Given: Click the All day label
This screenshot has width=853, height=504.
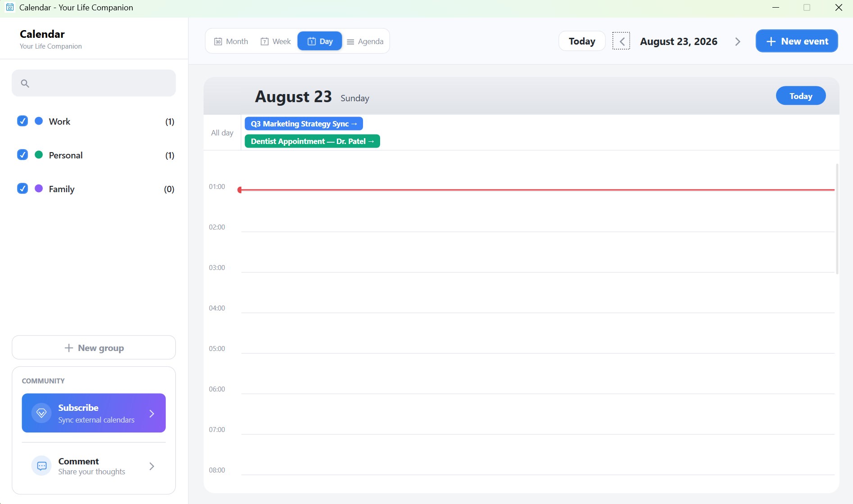Looking at the screenshot, I should pos(222,133).
